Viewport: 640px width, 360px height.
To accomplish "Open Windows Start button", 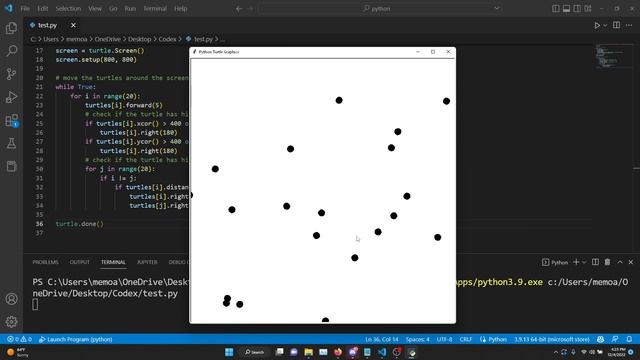I will [229, 352].
